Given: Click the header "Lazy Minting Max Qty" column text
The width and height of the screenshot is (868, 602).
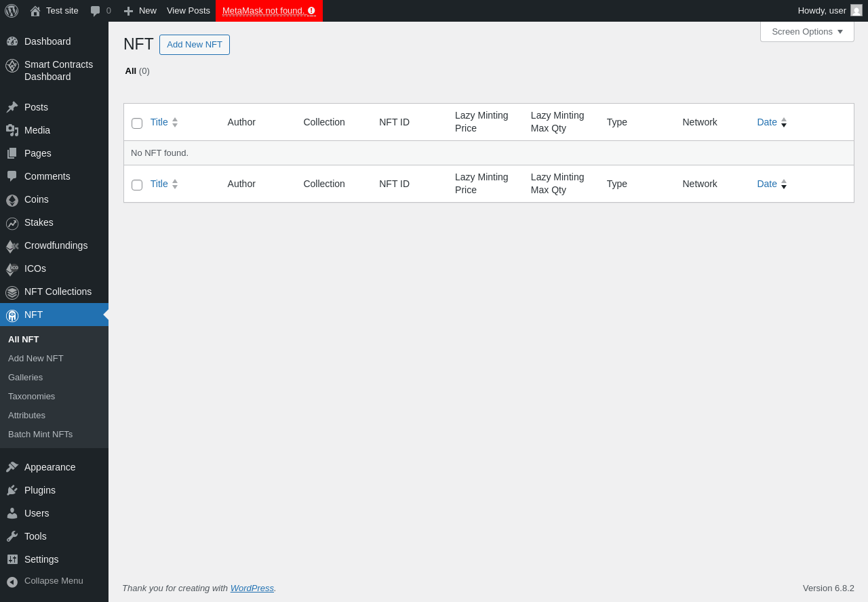Looking at the screenshot, I should (557, 122).
